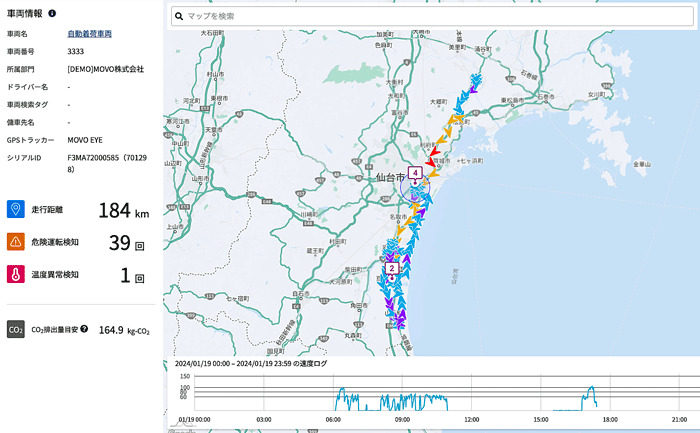Click the 184 km distance value
Viewport: 700px width, 433px height.
124,211
